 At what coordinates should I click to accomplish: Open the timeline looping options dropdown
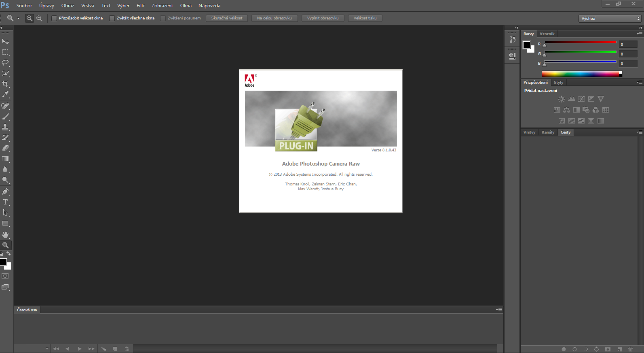pyautogui.click(x=47, y=349)
